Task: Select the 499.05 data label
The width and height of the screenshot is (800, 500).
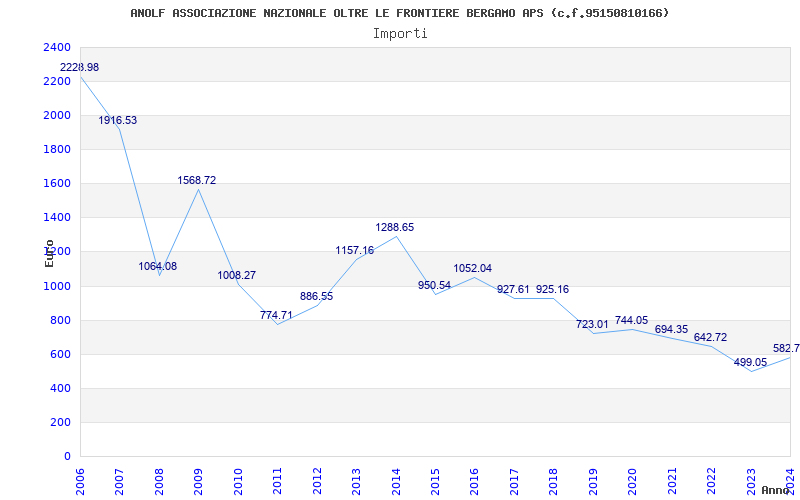Action: click(x=751, y=362)
